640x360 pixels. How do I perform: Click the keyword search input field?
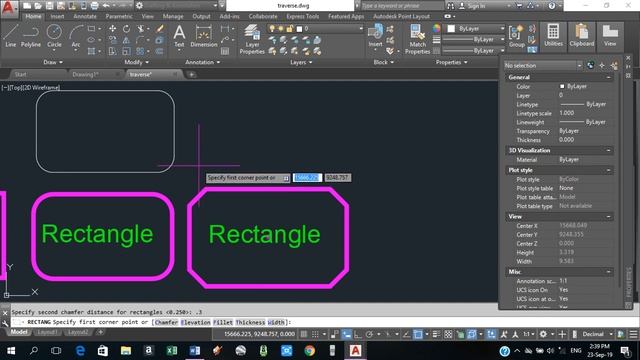(402, 6)
